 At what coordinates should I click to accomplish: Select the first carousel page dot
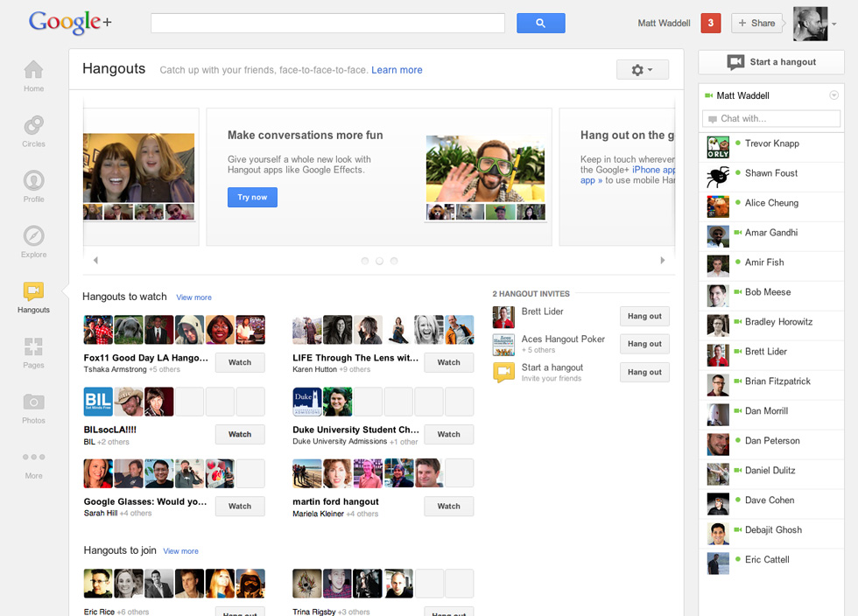tap(365, 261)
